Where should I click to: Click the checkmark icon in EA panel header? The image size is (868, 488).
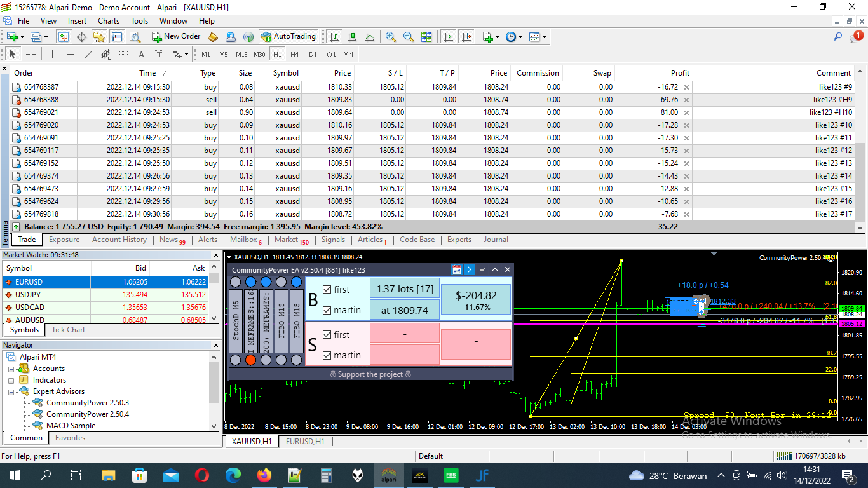(x=482, y=270)
